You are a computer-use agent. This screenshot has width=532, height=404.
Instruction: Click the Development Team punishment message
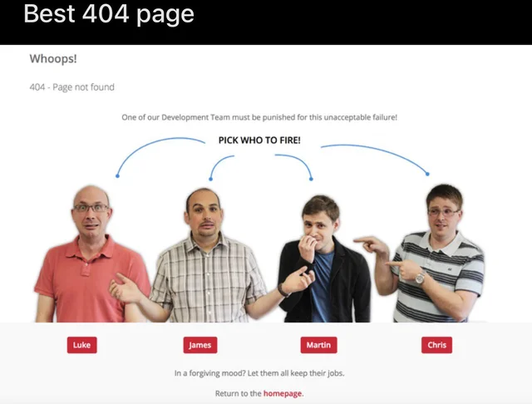tap(259, 117)
